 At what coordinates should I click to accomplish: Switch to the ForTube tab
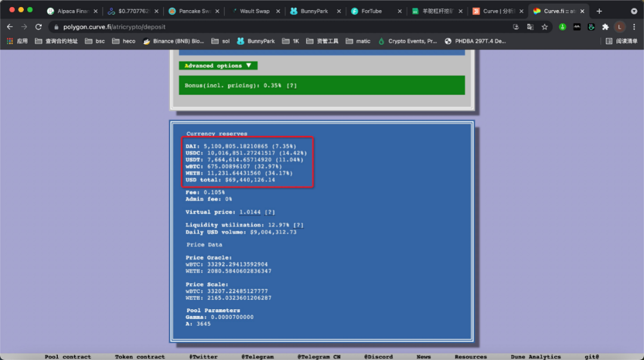(371, 11)
